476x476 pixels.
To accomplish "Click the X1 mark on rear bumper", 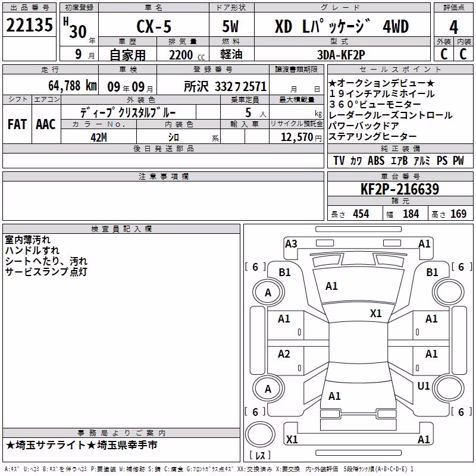I will (x=292, y=440).
